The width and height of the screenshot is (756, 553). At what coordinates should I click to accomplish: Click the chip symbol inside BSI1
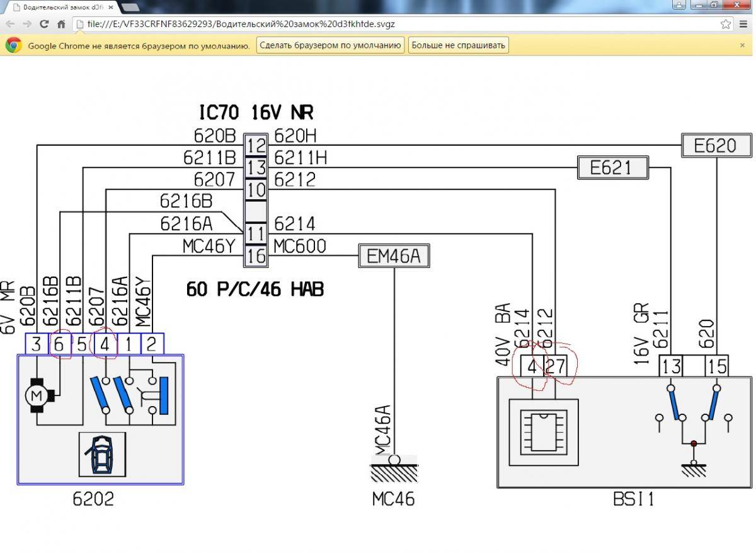(x=543, y=434)
